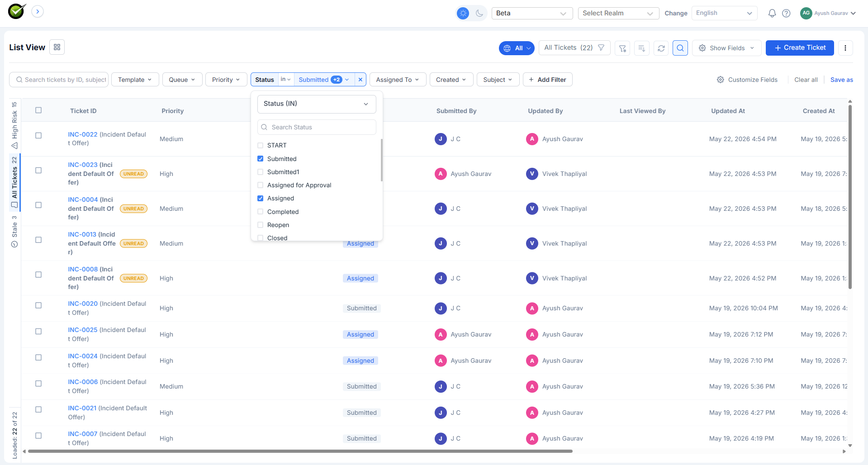Image resolution: width=868 pixels, height=465 pixels.
Task: Click the Stale clock icon in sidebar
Action: pos(14,244)
